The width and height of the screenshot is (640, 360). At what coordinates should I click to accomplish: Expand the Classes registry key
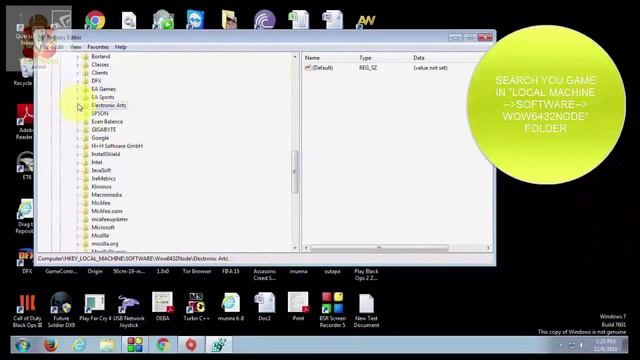(x=78, y=65)
